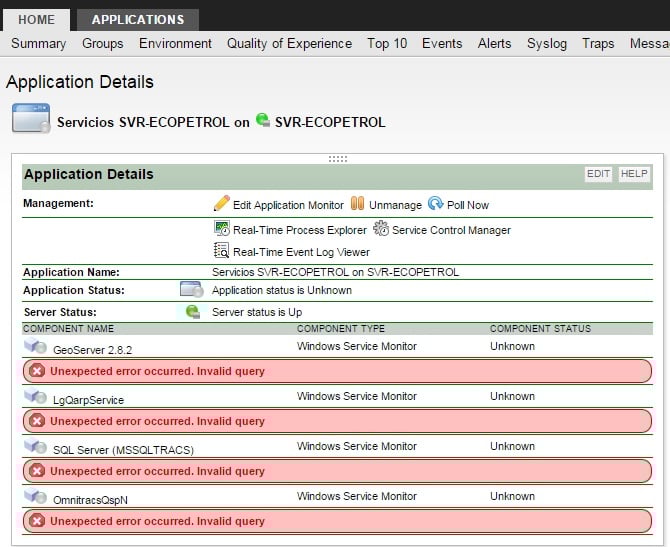
Task: Click the Application Status unknown icon
Action: point(191,289)
